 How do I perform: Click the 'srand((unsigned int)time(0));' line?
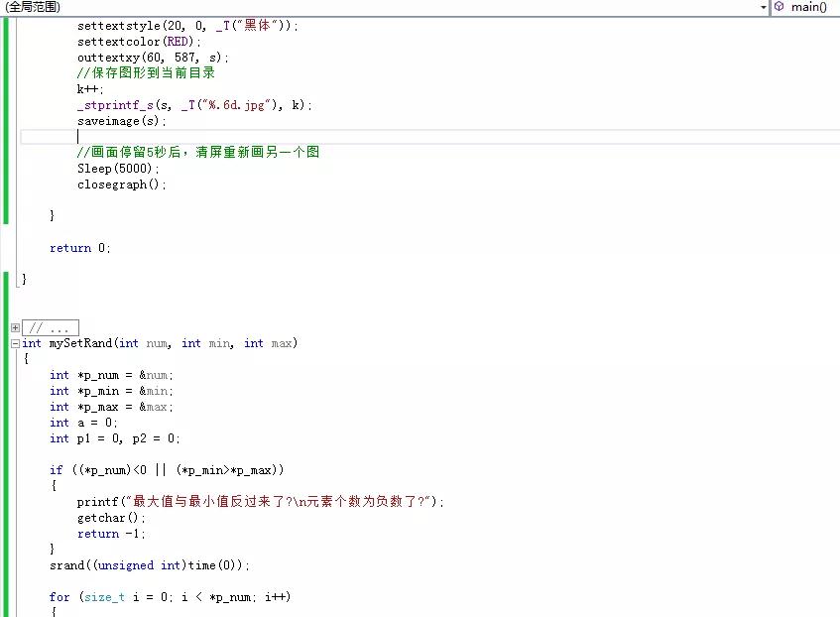[150, 565]
